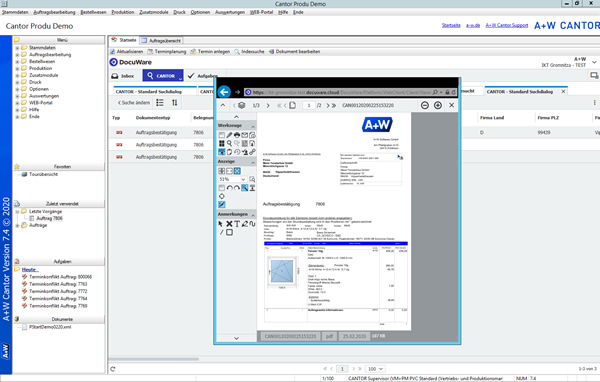The height and width of the screenshot is (382, 600).
Task: Print document using printer icon in Werkzeuge
Action: (237, 135)
